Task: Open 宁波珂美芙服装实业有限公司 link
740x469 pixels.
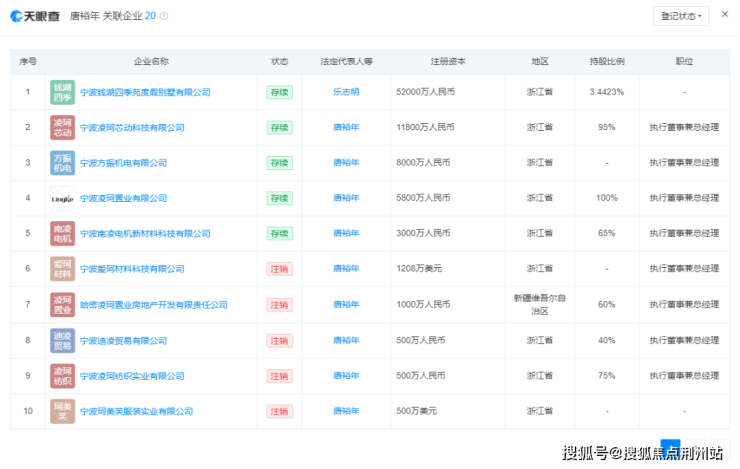Action: [136, 411]
